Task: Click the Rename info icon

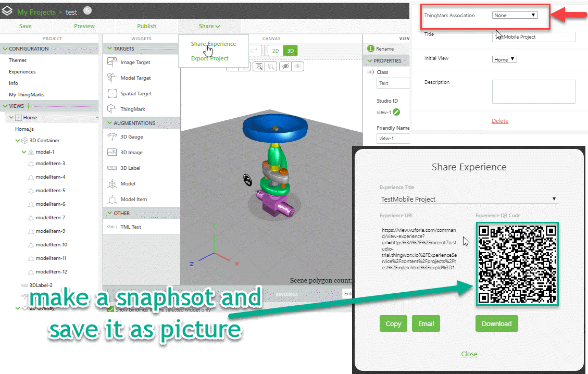Action: coord(370,48)
